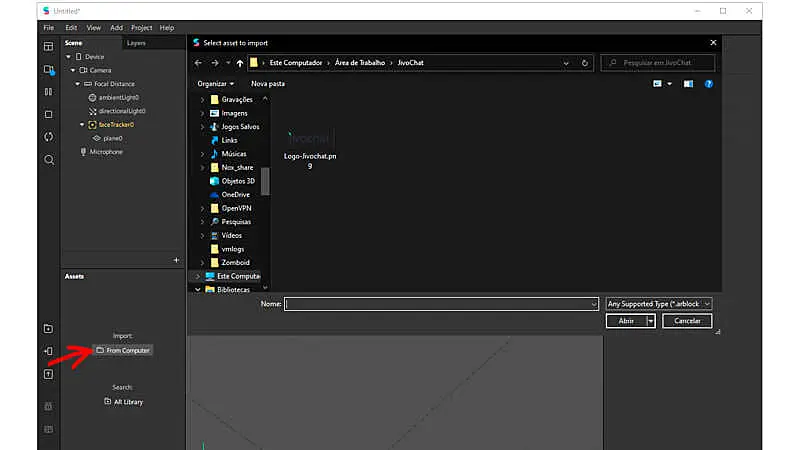Click the Cancelar button

[687, 321]
